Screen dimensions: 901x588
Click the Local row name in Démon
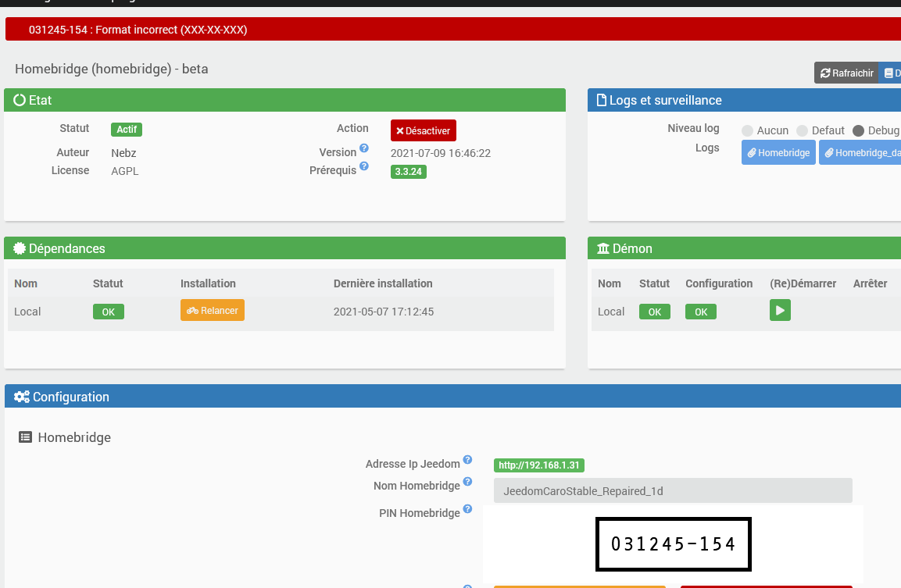611,312
